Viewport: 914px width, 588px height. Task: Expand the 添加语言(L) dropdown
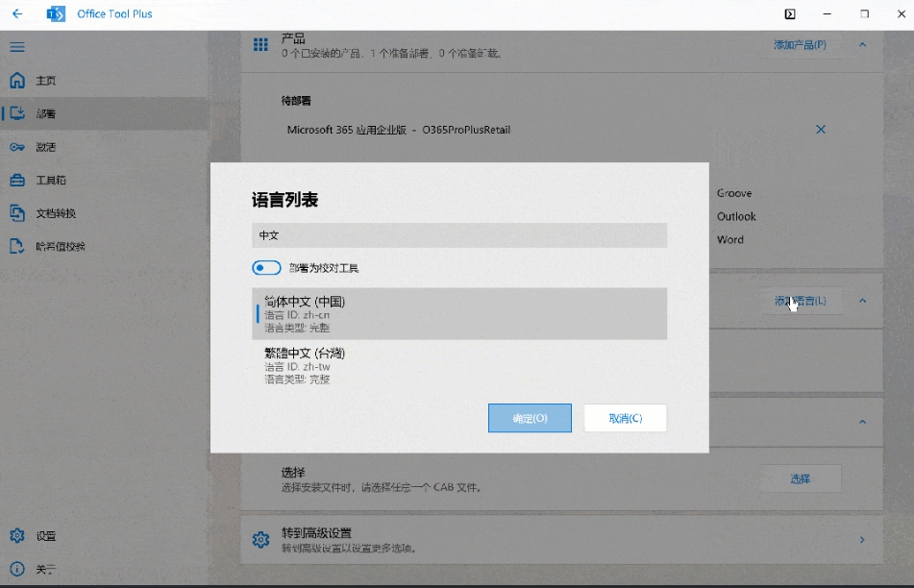(x=801, y=301)
